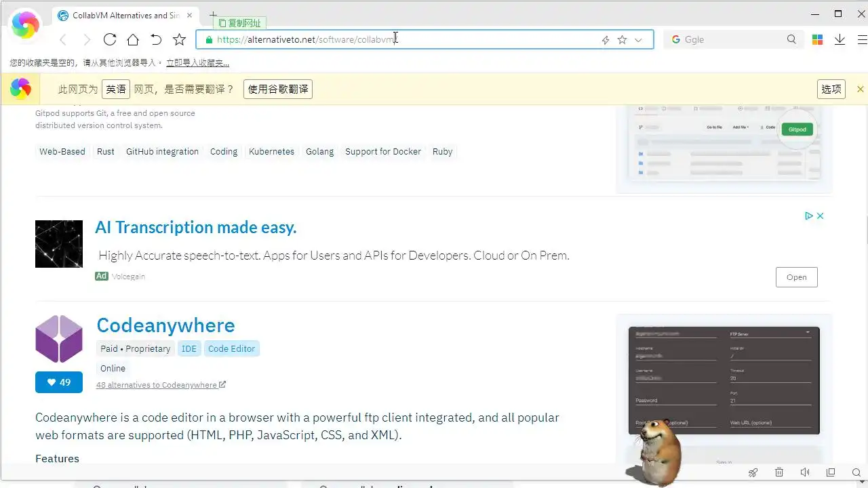Click the favorites star left of address bar

179,39
